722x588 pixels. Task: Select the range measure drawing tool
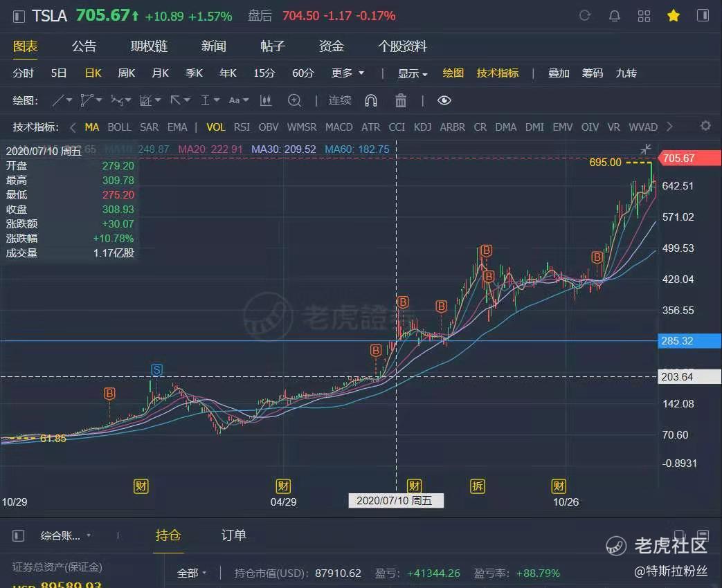(x=206, y=100)
